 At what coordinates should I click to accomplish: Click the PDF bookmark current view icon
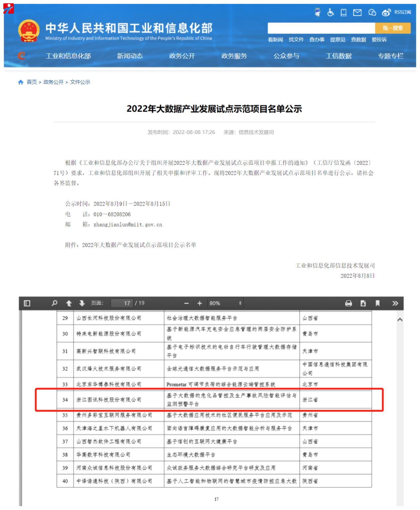(x=378, y=303)
